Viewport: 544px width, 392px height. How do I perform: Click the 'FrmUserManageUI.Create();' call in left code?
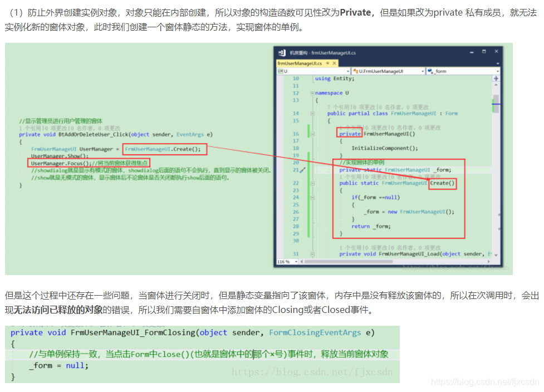click(x=163, y=149)
